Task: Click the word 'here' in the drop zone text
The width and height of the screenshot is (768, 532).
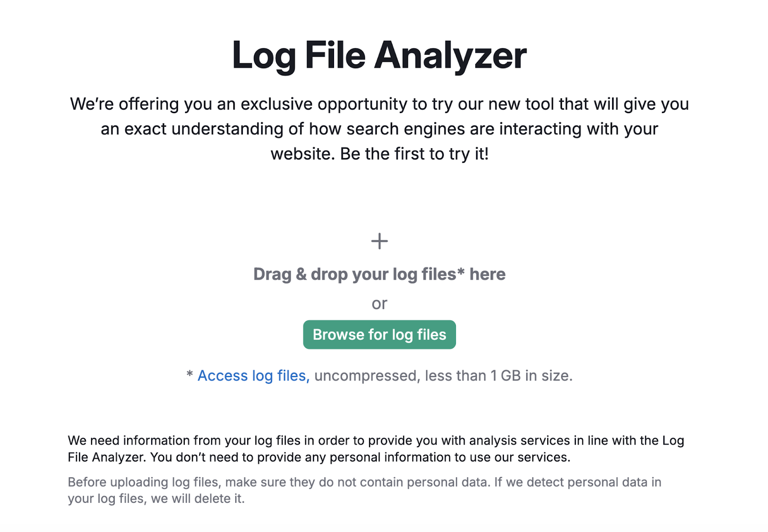Action: coord(487,274)
